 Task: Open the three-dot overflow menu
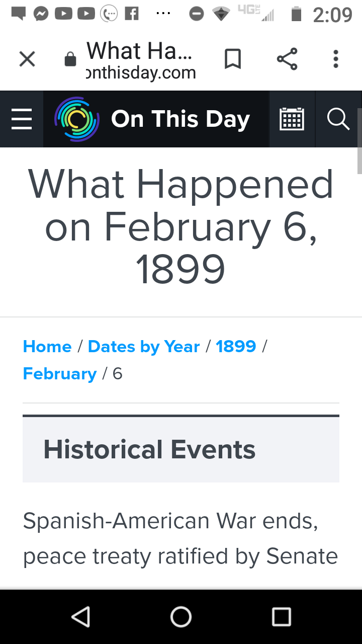click(x=336, y=59)
